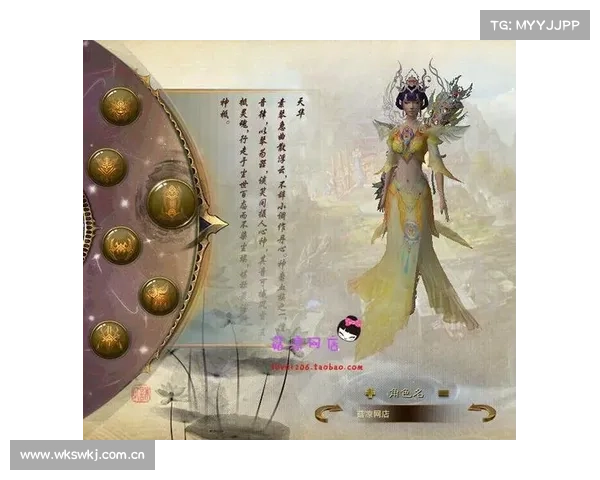Image resolution: width=600 pixels, height=480 pixels.
Task: Choose the chevron-patterned emblem below the top one
Action: tap(108, 167)
